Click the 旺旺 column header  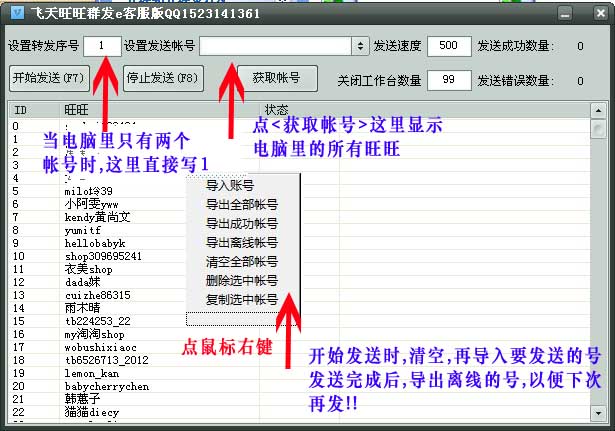(159, 110)
